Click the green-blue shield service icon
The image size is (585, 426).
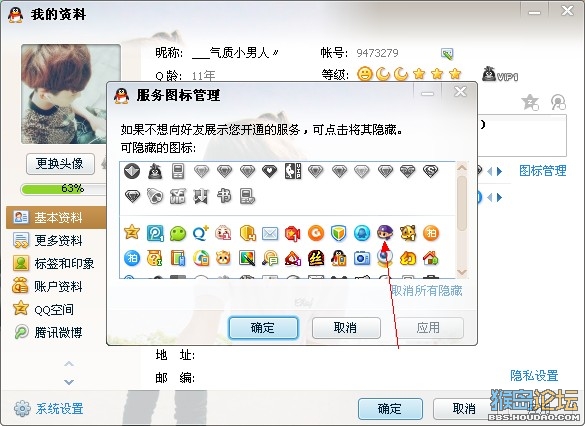click(338, 234)
